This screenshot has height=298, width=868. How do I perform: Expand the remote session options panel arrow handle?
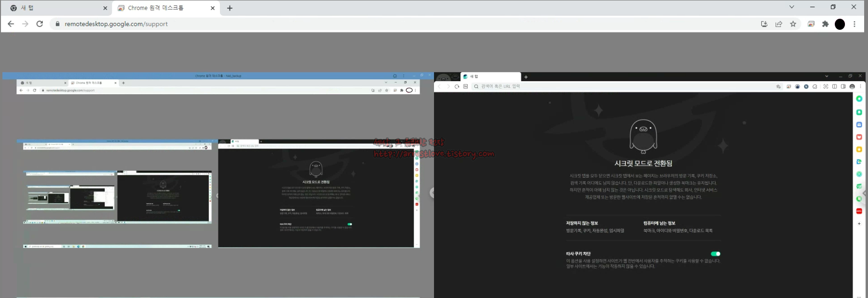pos(432,193)
